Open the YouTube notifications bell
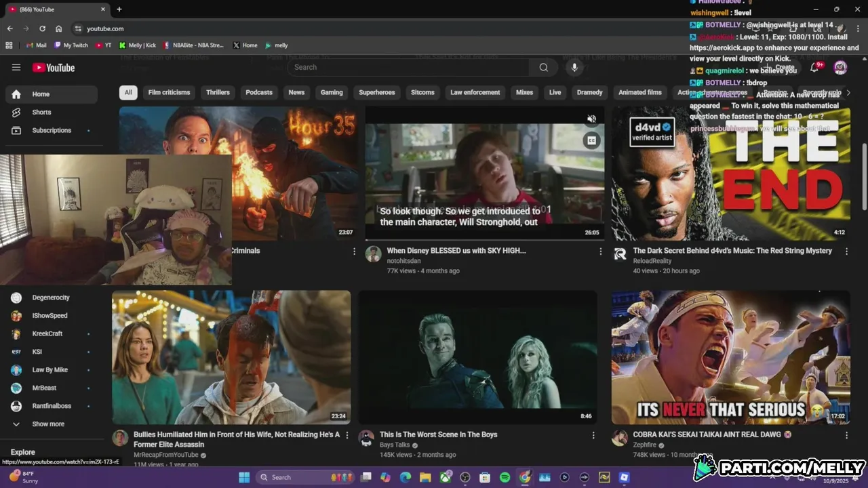The image size is (868, 488). 816,67
